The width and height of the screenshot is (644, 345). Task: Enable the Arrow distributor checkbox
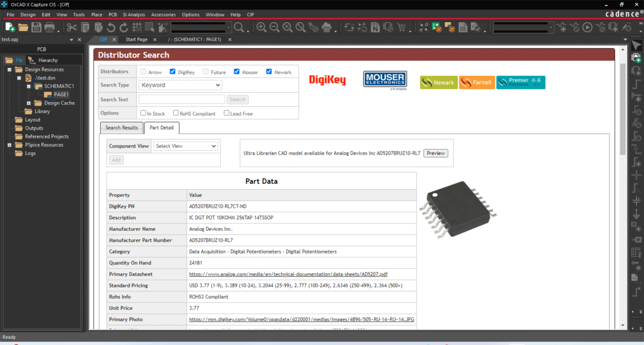tap(143, 71)
